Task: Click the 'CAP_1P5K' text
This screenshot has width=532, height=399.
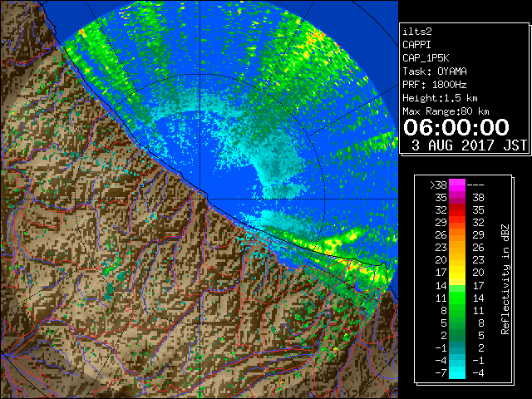Action: (x=426, y=58)
